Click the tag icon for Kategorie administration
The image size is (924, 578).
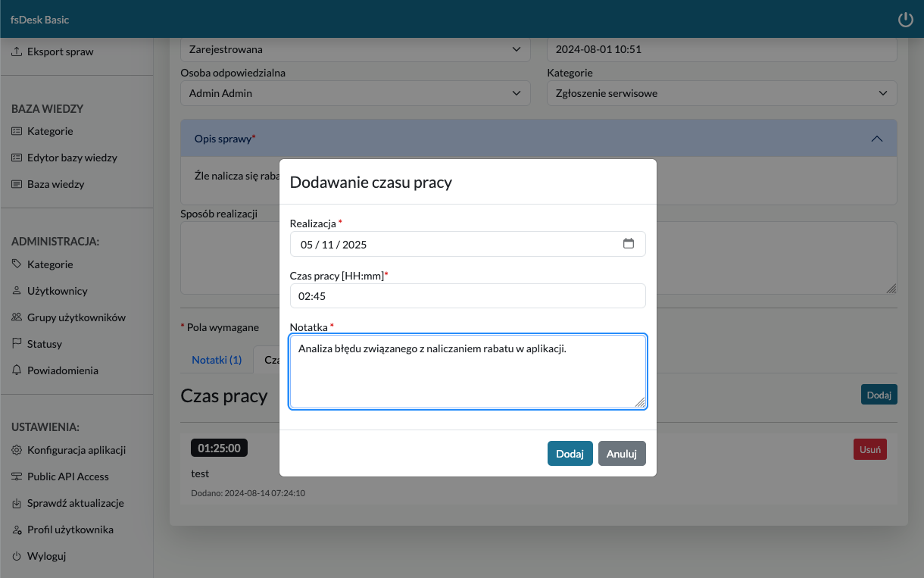tap(17, 264)
